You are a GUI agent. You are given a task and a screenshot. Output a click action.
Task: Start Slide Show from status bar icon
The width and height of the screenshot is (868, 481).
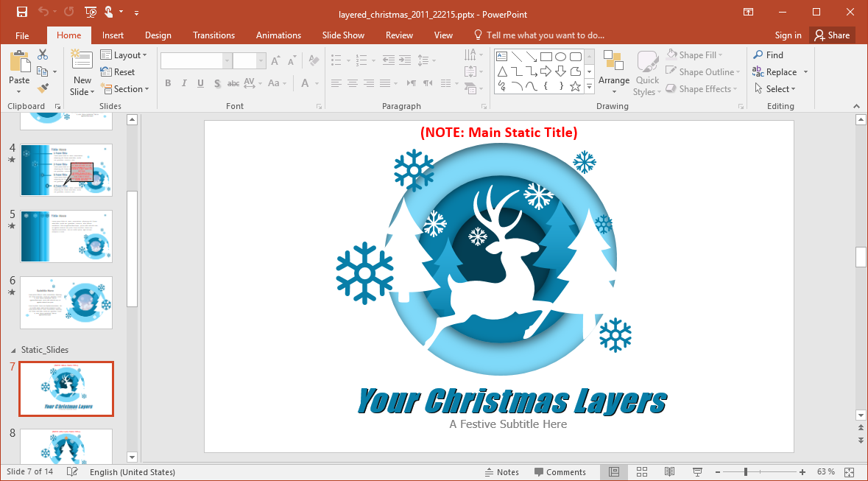(x=697, y=472)
